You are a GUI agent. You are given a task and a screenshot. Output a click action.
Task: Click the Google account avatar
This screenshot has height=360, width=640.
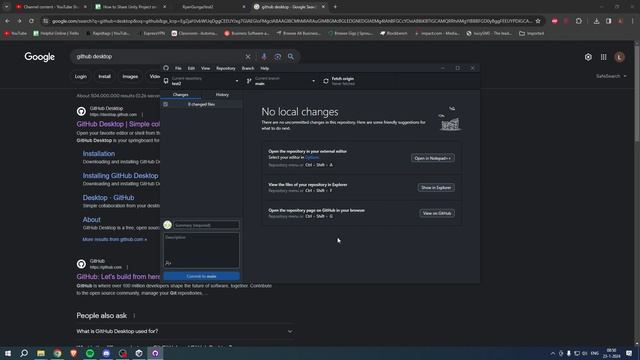click(x=620, y=57)
